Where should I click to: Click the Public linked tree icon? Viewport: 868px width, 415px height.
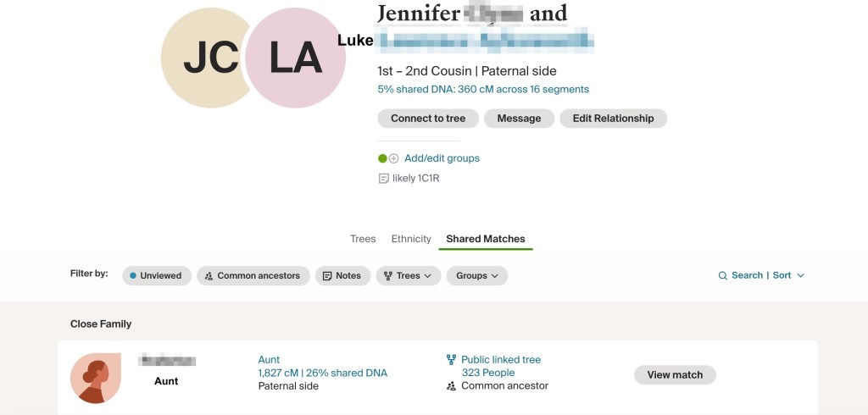(x=451, y=360)
